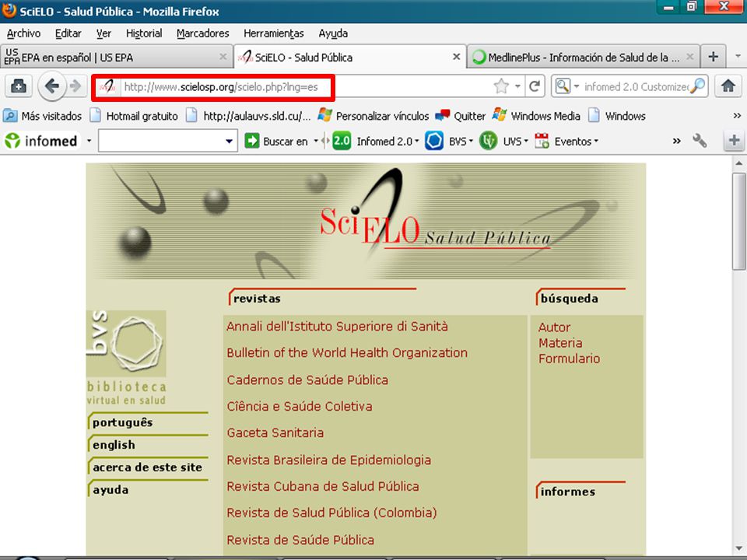Open the Ayuda menu
747x560 pixels.
coord(333,33)
